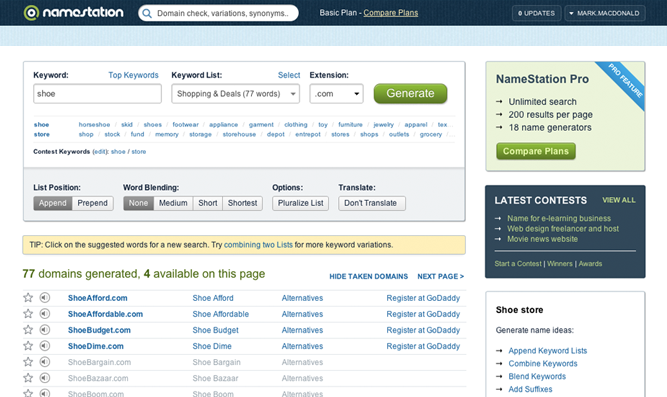The width and height of the screenshot is (667, 397).
Task: Set word blending to None
Action: (x=138, y=203)
